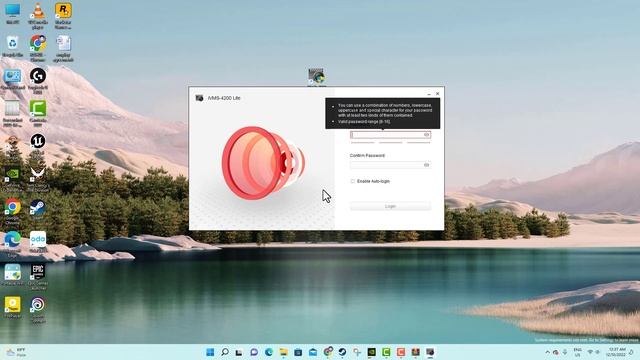Click the Login button
This screenshot has height=360, width=640.
pyautogui.click(x=390, y=206)
